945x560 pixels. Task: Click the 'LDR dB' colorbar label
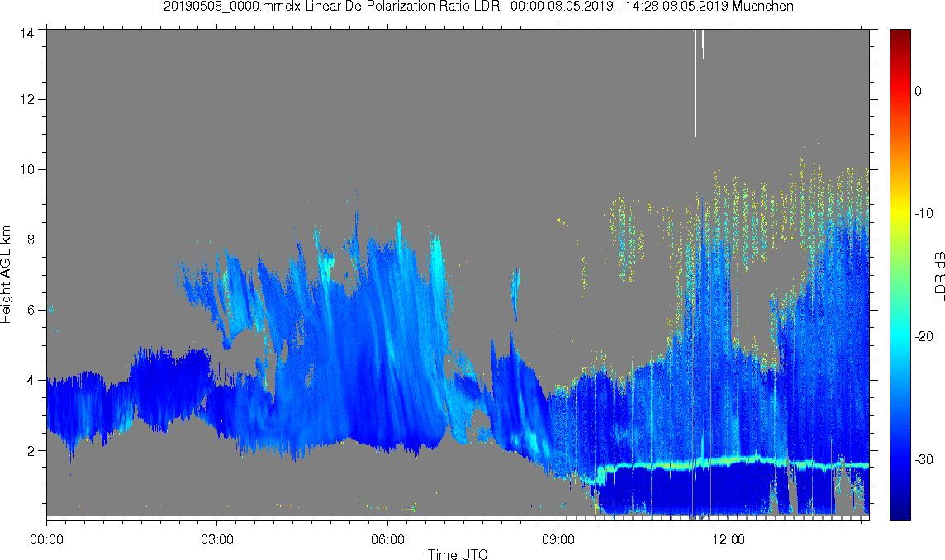[939, 276]
